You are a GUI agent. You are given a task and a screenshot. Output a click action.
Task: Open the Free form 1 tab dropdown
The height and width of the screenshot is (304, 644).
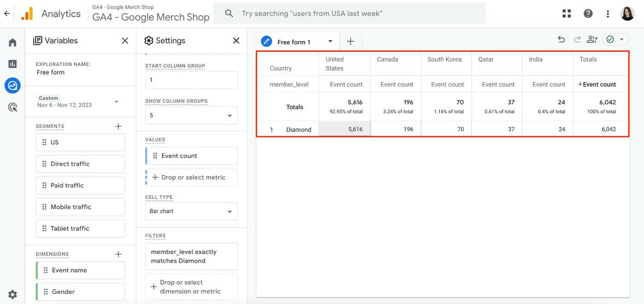[330, 41]
